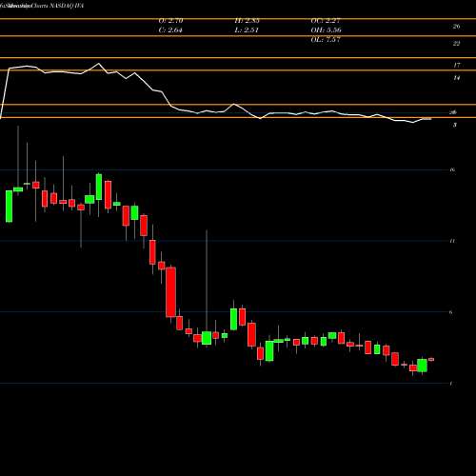The width and height of the screenshot is (476, 476).
Task: Select the last green candlestick on the right
Action: coord(422,366)
